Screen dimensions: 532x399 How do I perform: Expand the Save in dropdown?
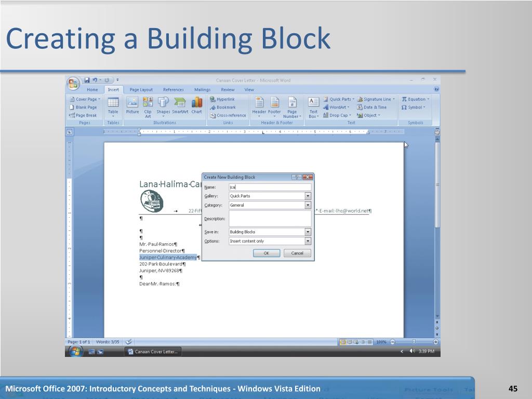pos(308,232)
